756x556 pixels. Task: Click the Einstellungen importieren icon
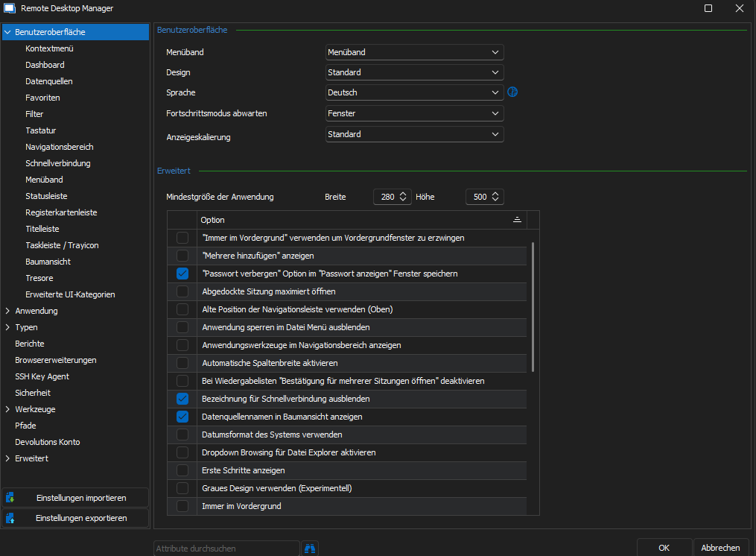tap(10, 498)
